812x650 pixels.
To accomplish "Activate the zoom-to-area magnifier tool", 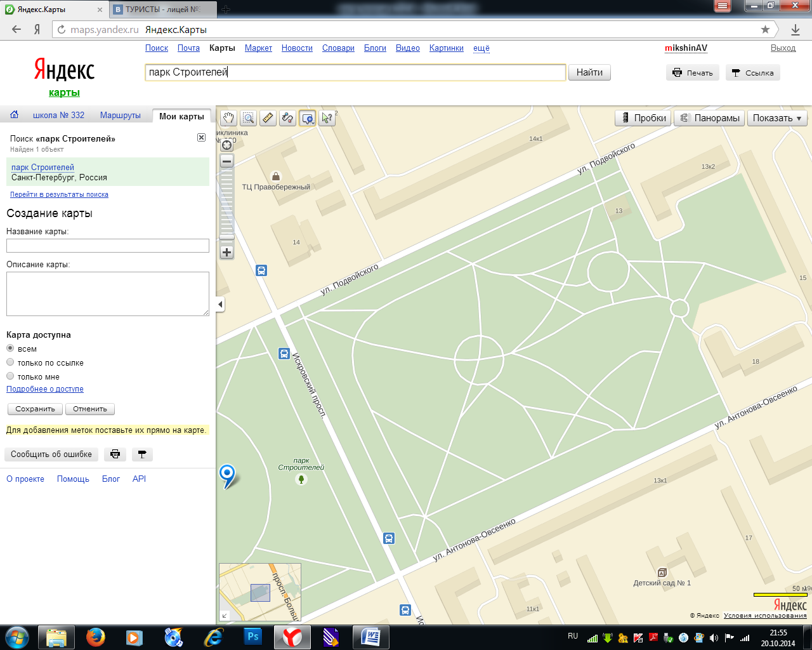I will [x=248, y=117].
